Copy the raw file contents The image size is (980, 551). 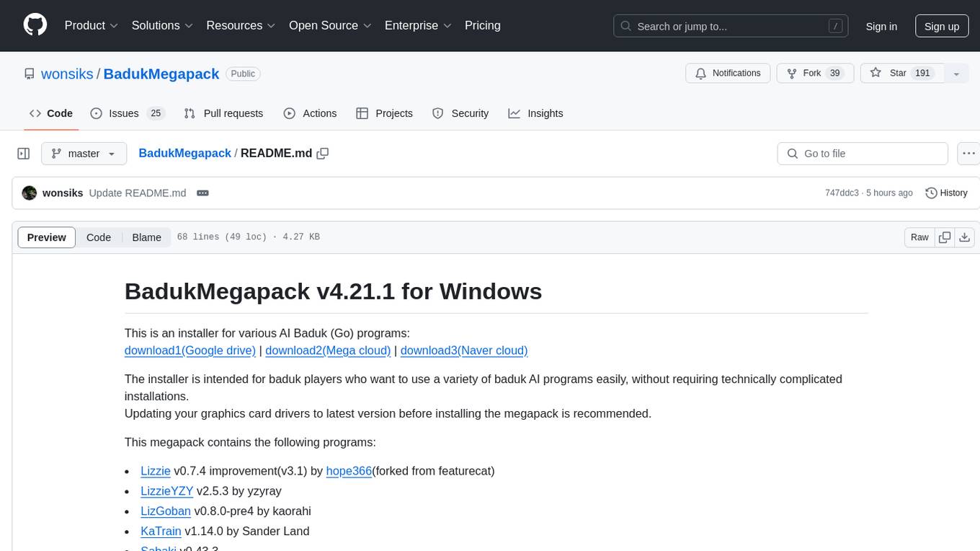945,237
